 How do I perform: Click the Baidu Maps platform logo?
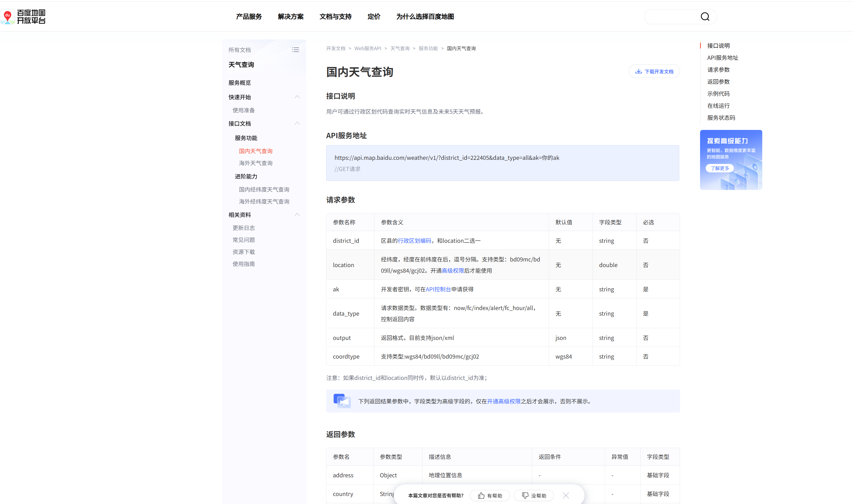pyautogui.click(x=23, y=17)
